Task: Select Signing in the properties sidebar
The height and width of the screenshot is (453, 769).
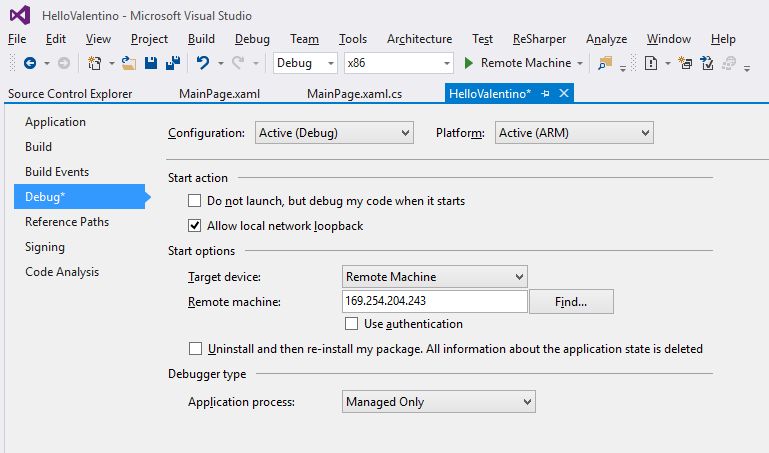Action: pyautogui.click(x=45, y=247)
